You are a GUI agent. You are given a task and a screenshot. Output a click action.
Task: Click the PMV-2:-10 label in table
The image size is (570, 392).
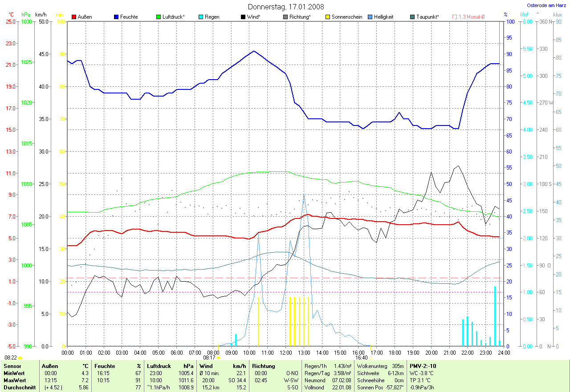(x=423, y=366)
